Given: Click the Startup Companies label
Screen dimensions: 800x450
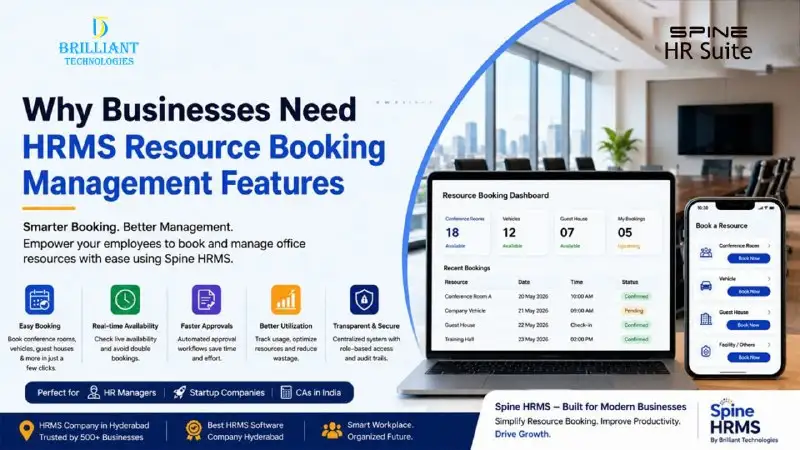Looking at the screenshot, I should pyautogui.click(x=227, y=393).
